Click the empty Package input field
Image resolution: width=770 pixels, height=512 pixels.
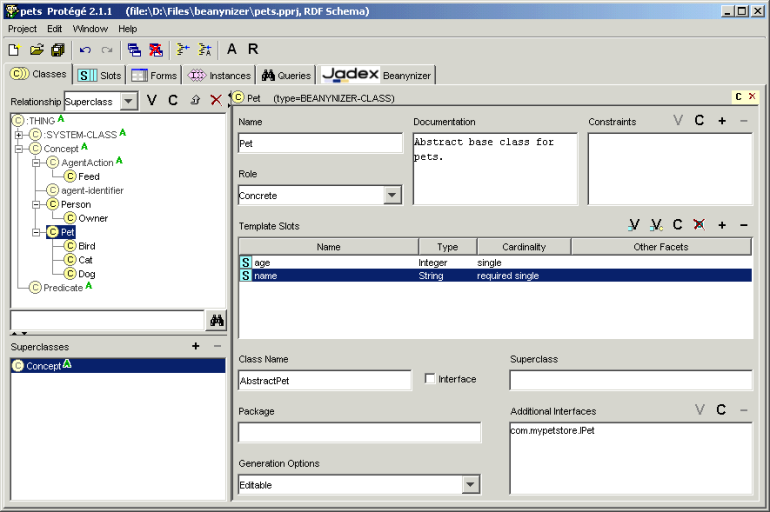pyautogui.click(x=359, y=432)
